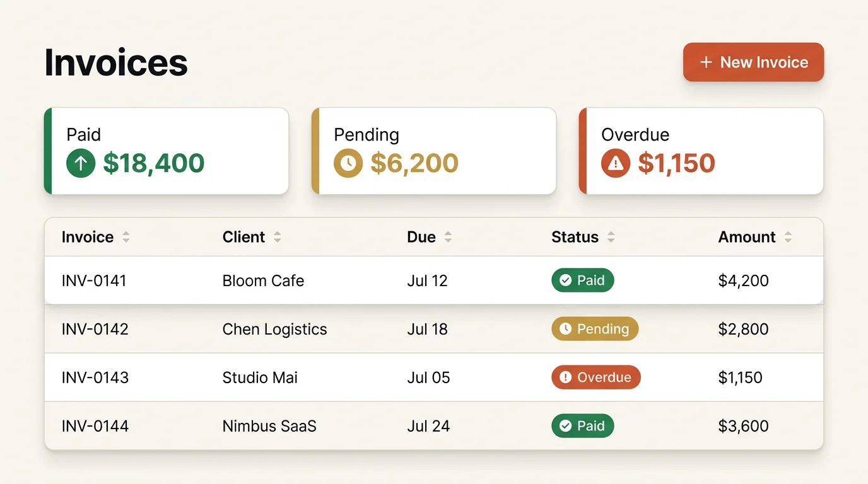The height and width of the screenshot is (484, 868).
Task: Click the Overdue status badge for Studio Mai
Action: [596, 377]
